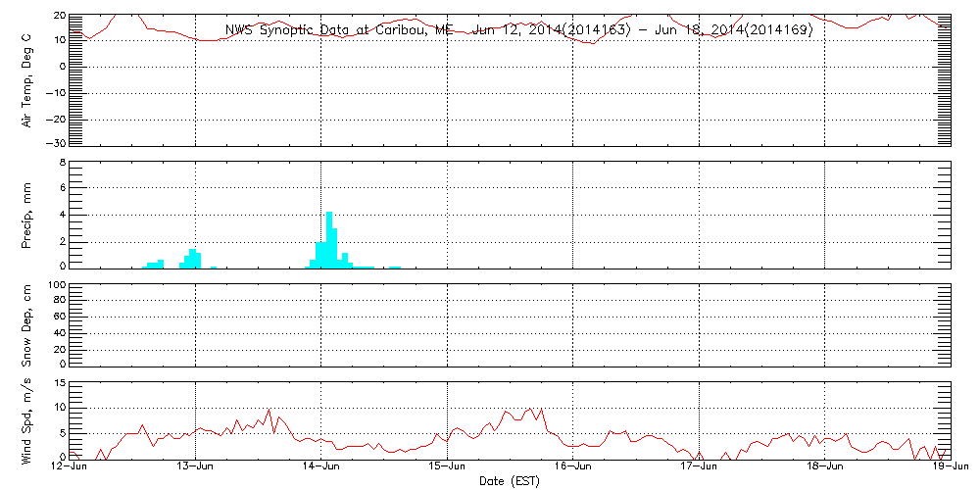980x490 pixels.
Task: Select the 12-Jun date label
Action: [x=71, y=468]
